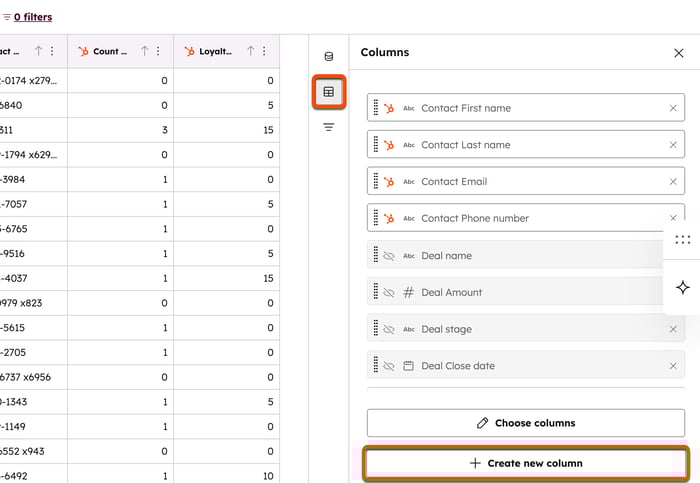700x483 pixels.
Task: Remove Contact First name column
Action: (673, 108)
